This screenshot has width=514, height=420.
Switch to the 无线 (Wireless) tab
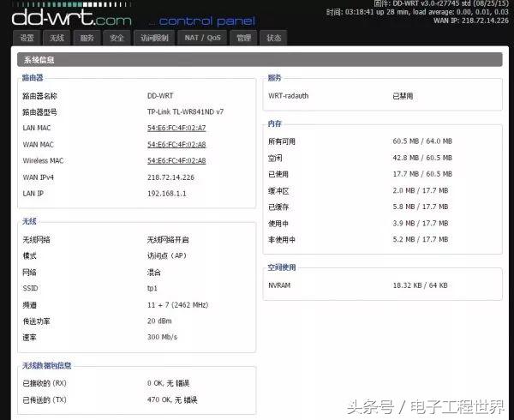point(57,38)
